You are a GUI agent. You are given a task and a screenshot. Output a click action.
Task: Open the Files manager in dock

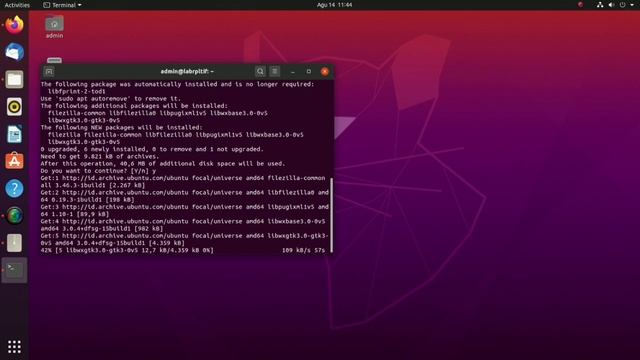(14, 80)
